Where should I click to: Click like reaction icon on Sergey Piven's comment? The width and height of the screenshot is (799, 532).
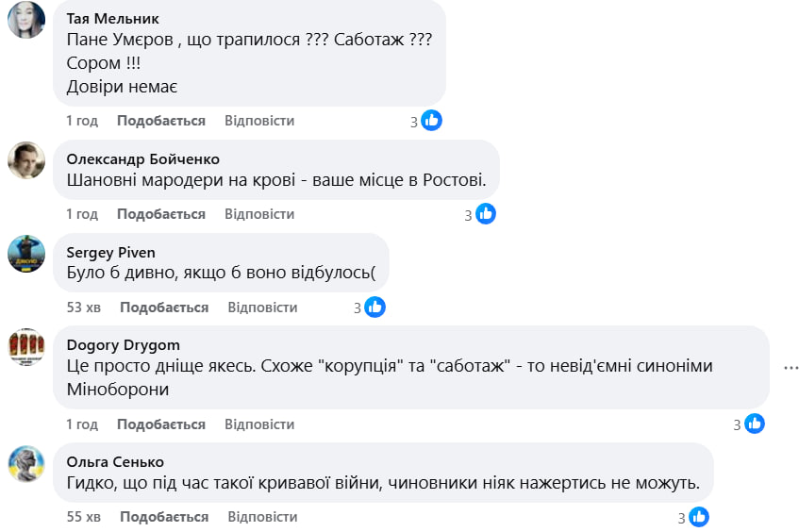click(x=375, y=307)
